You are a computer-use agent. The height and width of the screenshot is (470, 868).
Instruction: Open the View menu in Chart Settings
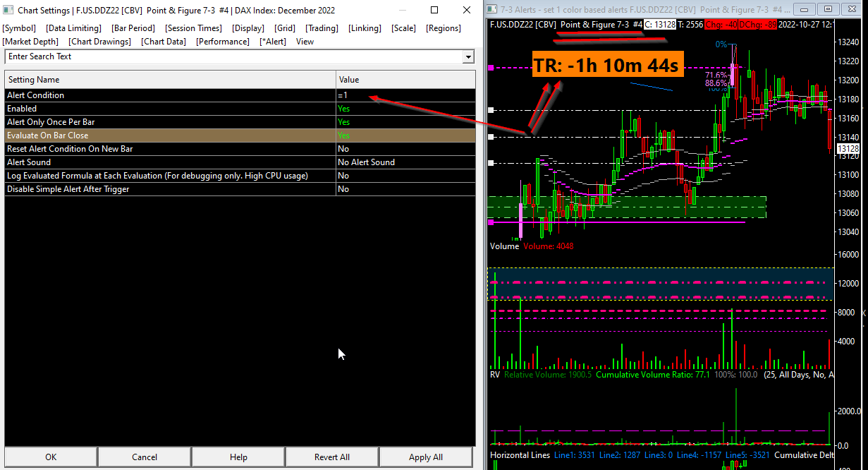(x=305, y=42)
